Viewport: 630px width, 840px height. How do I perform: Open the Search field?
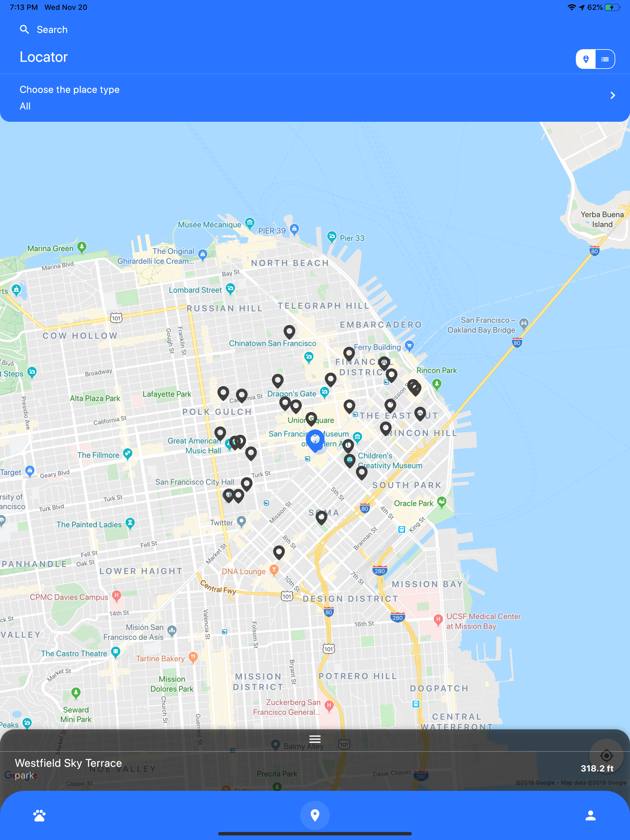click(315, 30)
